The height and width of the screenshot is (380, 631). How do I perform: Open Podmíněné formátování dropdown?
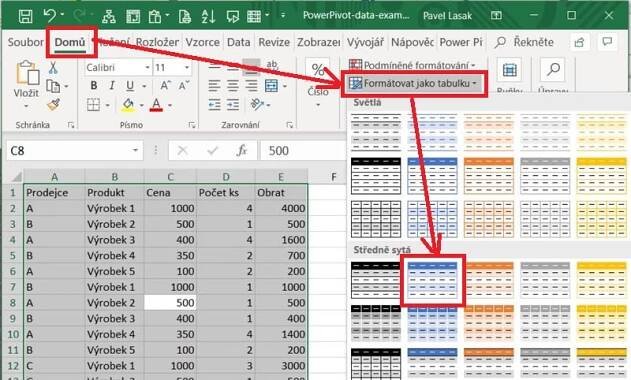click(412, 65)
